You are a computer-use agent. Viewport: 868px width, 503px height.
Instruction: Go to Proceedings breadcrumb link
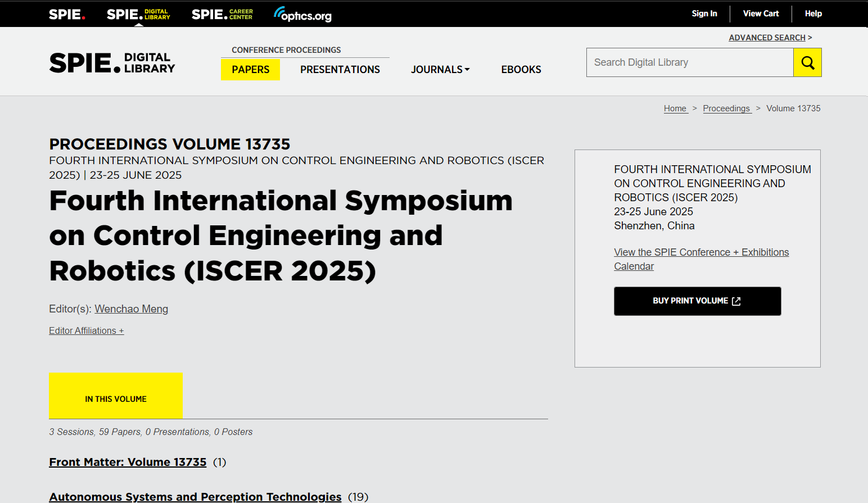726,108
